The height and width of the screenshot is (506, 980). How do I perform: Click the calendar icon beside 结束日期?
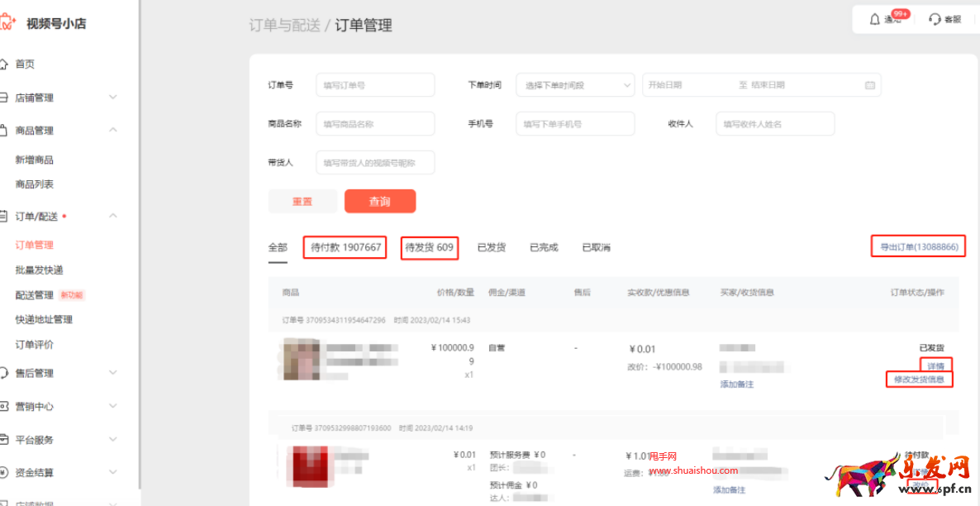(x=872, y=84)
